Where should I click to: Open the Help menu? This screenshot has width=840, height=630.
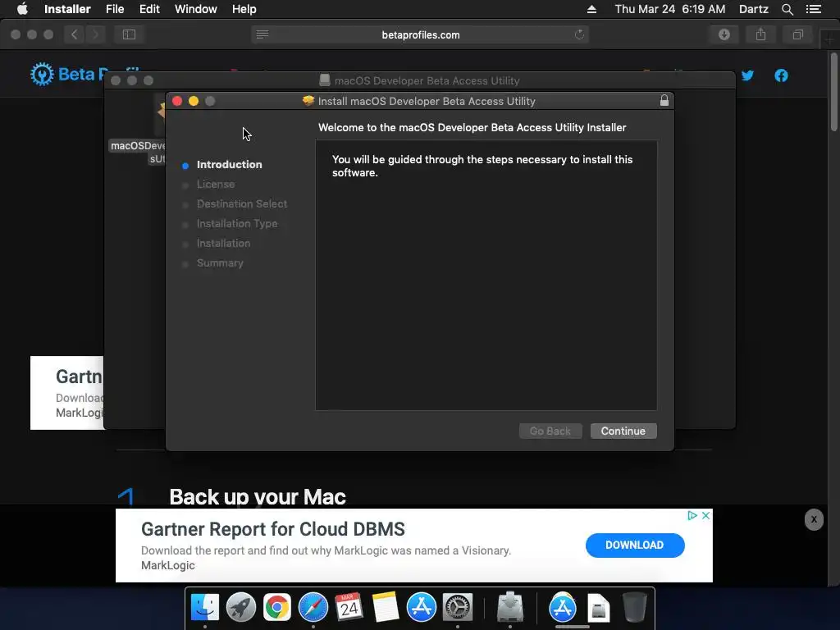coord(244,9)
